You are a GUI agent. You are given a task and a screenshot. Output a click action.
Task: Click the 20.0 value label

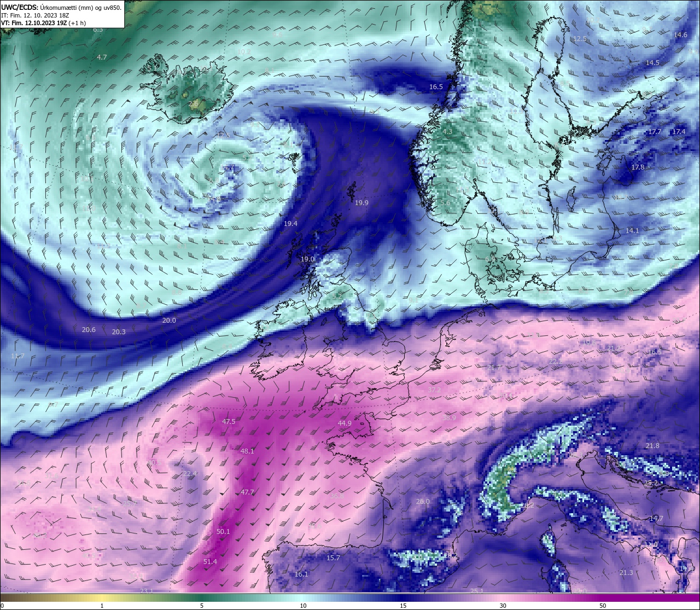[169, 321]
